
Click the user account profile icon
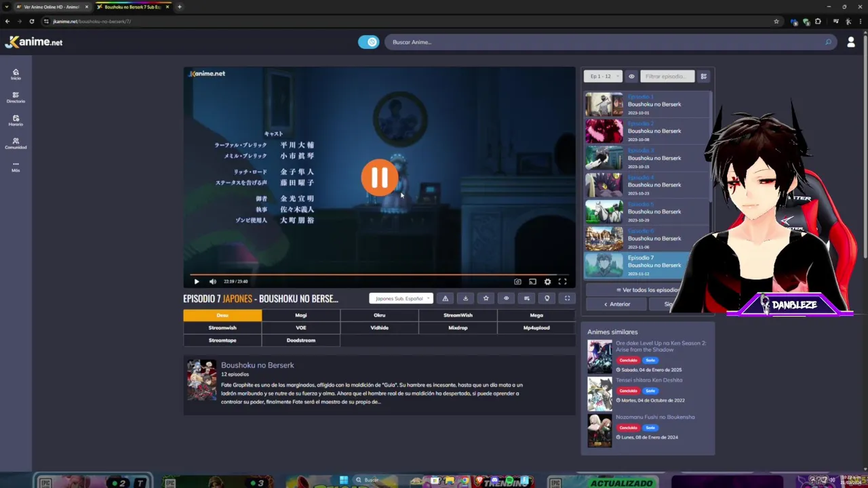coord(851,42)
